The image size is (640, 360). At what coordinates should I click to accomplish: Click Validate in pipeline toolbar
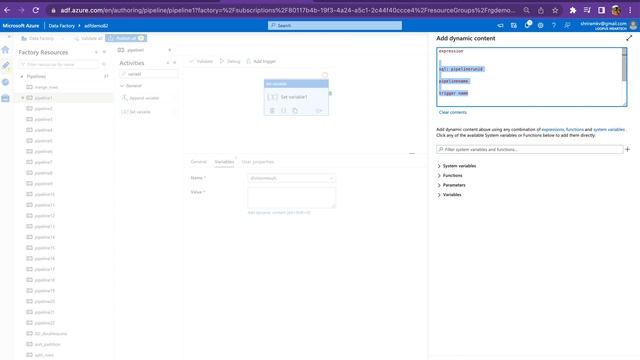pyautogui.click(x=201, y=61)
